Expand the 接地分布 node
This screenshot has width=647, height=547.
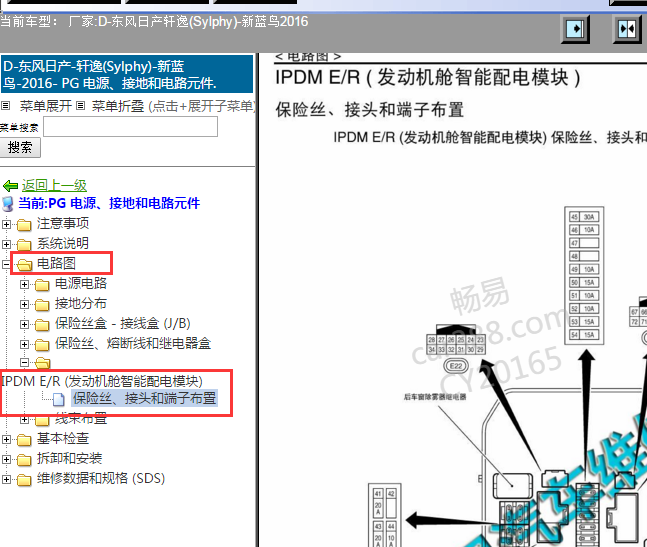pos(24,304)
